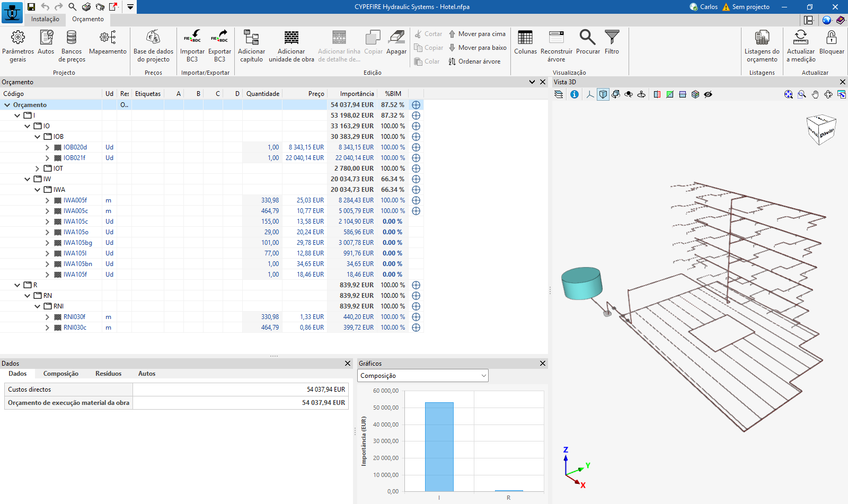Screen dimensions: 848x504
Task: Click the Bancos de preços icon
Action: (x=72, y=38)
